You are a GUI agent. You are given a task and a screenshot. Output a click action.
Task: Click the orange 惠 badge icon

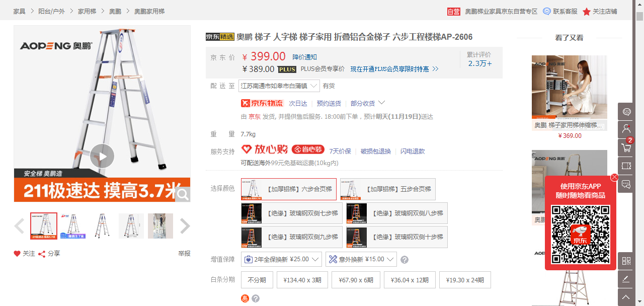pos(245,298)
